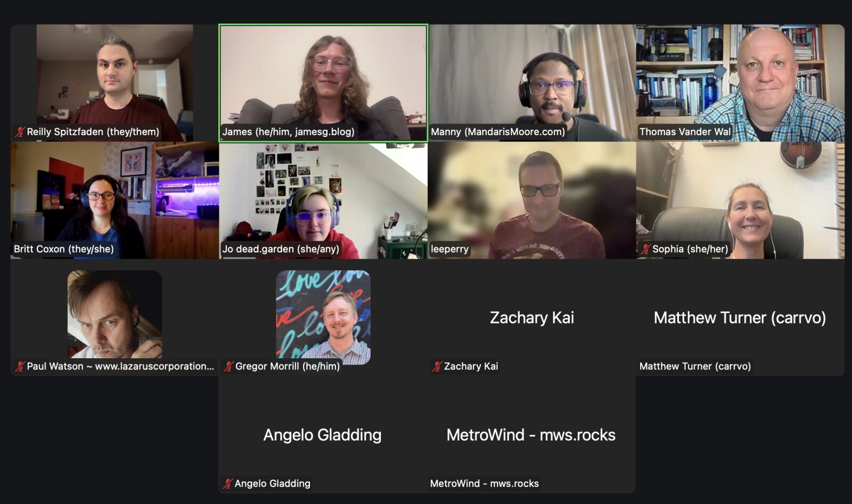
Task: Click Gregor Morrill's profile picture
Action: (x=323, y=317)
